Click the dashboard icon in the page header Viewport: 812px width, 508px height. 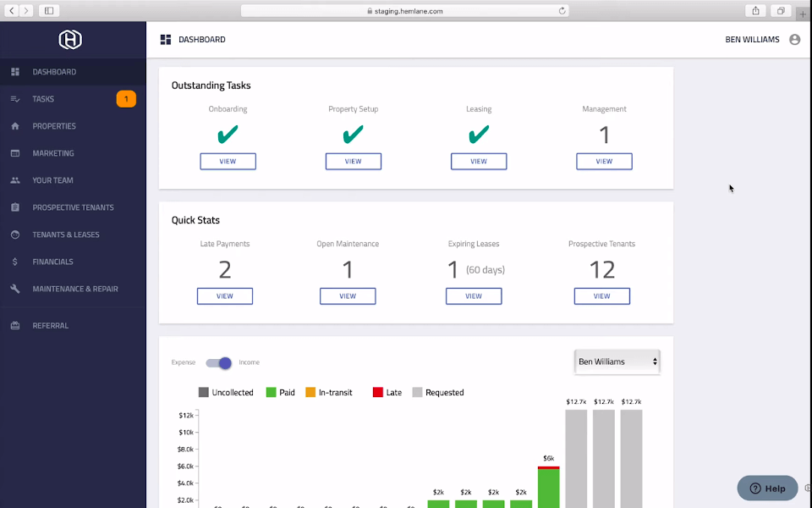pyautogui.click(x=166, y=40)
